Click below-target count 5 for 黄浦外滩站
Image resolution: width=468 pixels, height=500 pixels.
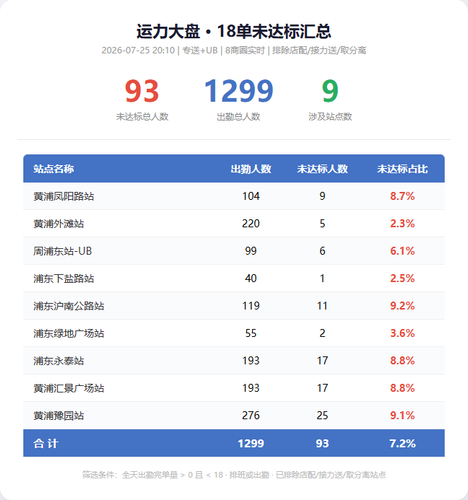pos(322,223)
